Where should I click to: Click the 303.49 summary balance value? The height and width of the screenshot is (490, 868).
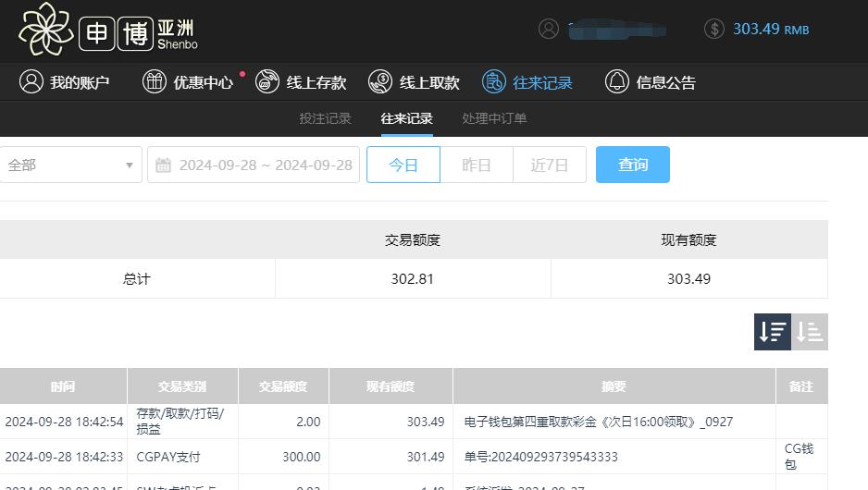[688, 278]
